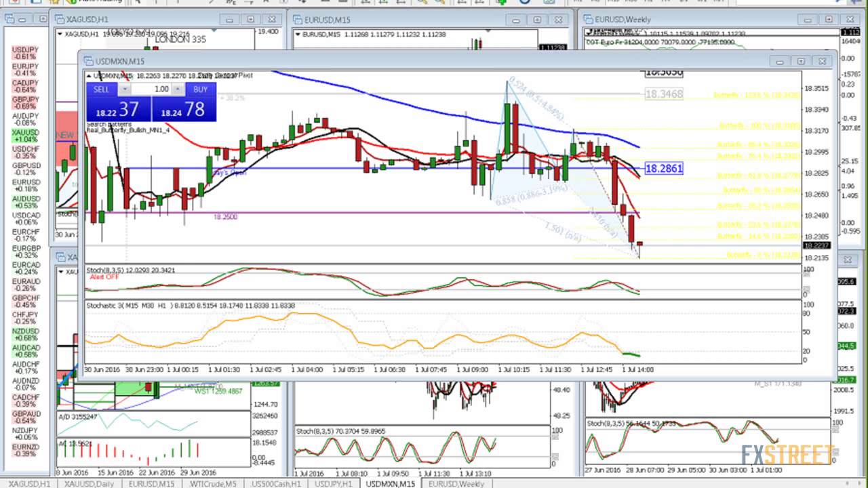Click the NZDUSD +0.68% pair
Image resolution: width=868 pixels, height=488 pixels.
click(x=26, y=334)
